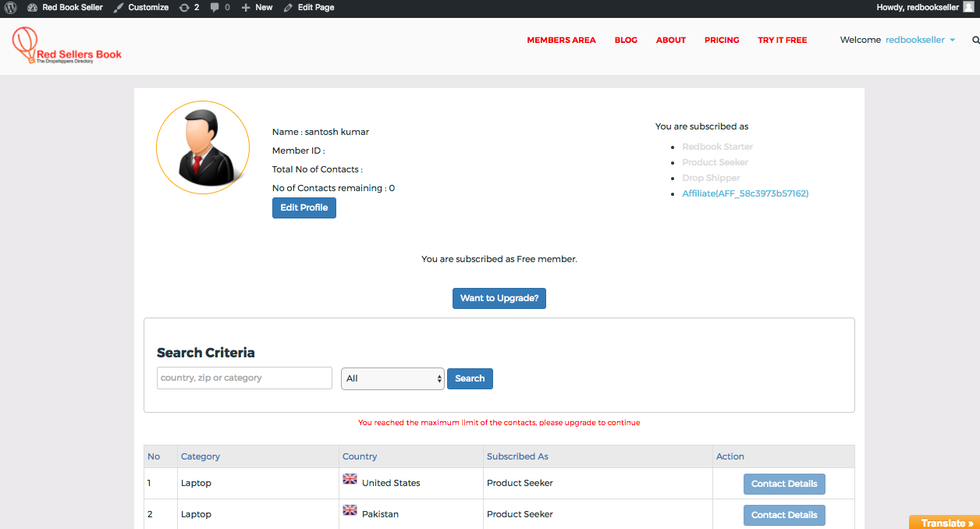View Contact Details for United States row

coord(784,484)
